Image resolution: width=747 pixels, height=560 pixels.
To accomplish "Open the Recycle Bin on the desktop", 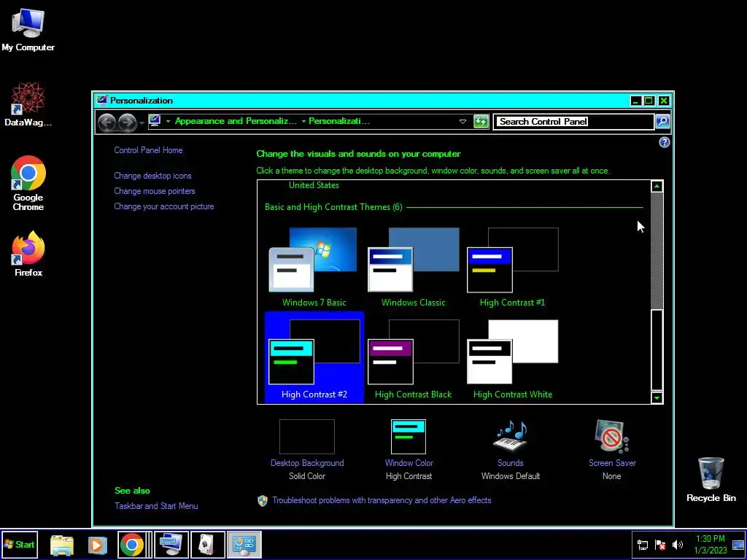I will pyautogui.click(x=711, y=480).
